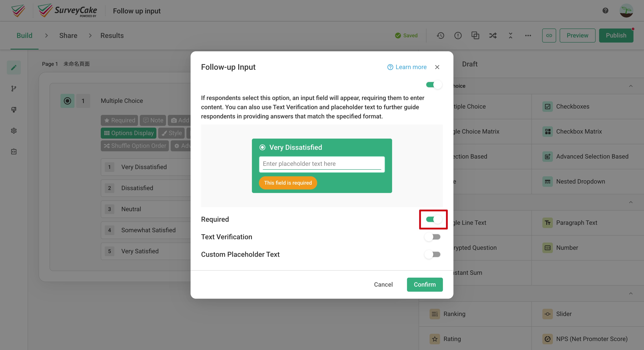Screen dimensions: 644x350
Task: Enable the Text Verification toggle
Action: click(432, 237)
